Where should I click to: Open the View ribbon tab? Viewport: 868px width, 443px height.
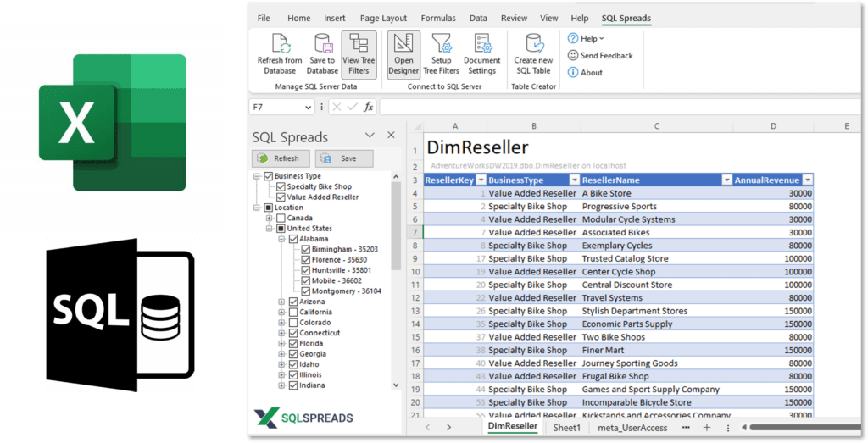pos(548,19)
